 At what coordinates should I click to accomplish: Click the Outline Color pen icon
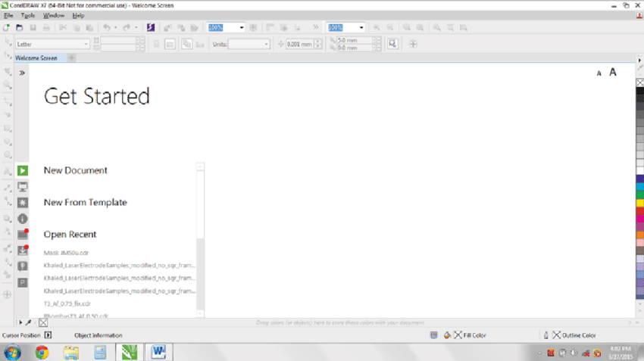[x=546, y=335]
